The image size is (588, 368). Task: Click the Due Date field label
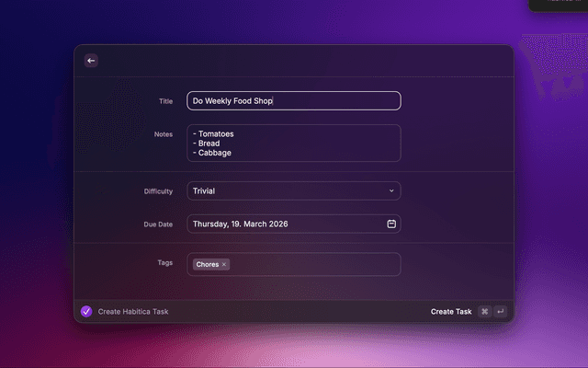tap(158, 224)
